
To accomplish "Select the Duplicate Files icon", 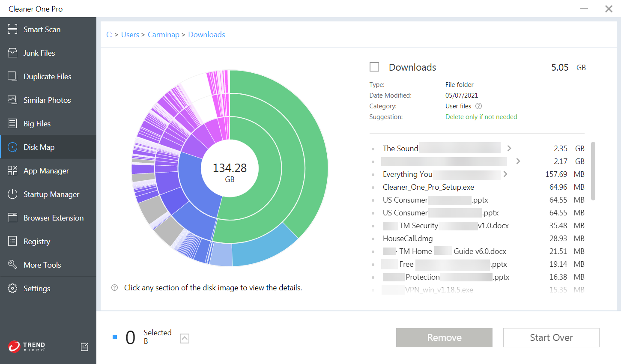I will click(x=12, y=76).
